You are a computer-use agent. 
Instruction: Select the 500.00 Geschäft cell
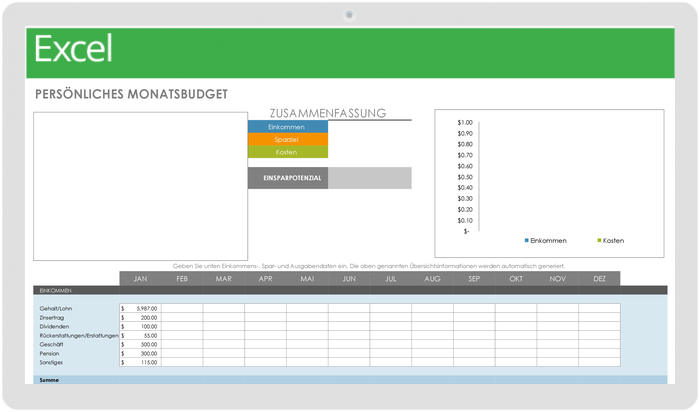tap(140, 344)
